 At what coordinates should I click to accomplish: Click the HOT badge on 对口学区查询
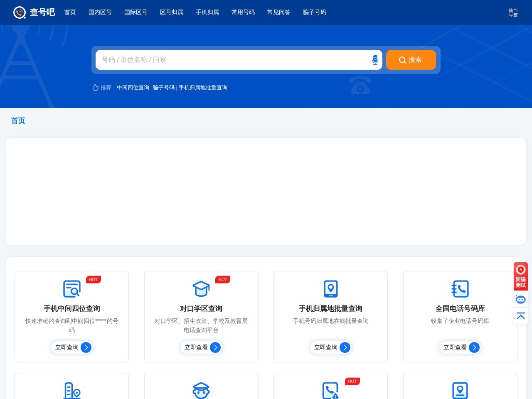point(223,279)
